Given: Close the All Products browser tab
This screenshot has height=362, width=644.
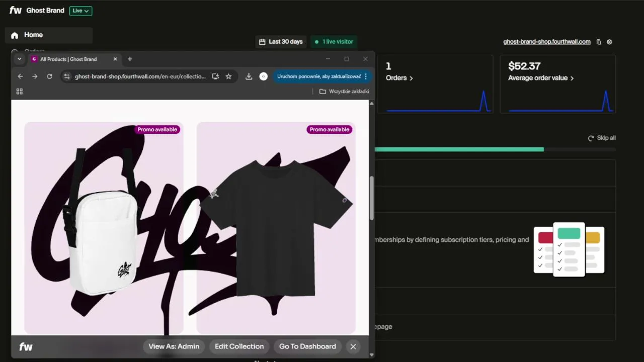Looking at the screenshot, I should (115, 59).
